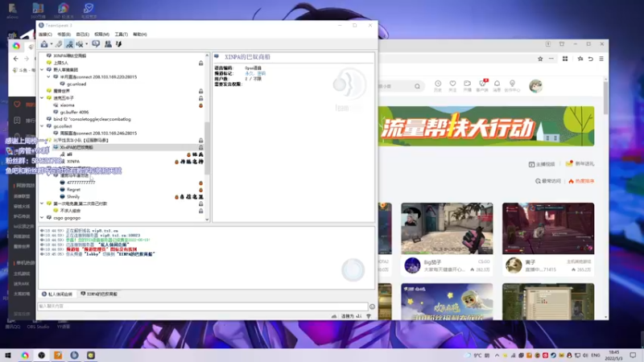Collapse the channel containing user xiaoma
Viewport: 644px width, 362px height.
pyautogui.click(x=42, y=98)
